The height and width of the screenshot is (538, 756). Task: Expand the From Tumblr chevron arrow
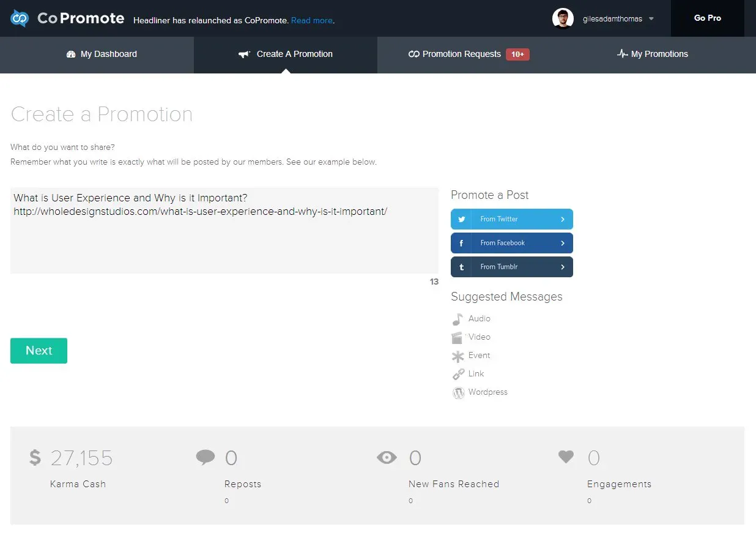[x=562, y=267]
